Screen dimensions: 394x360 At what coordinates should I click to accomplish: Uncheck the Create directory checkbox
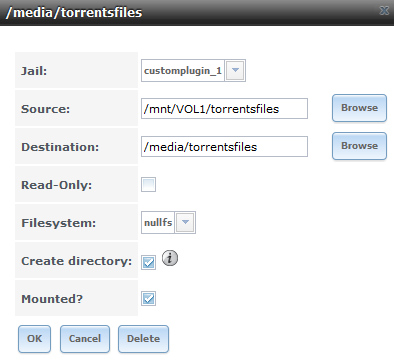pos(148,262)
